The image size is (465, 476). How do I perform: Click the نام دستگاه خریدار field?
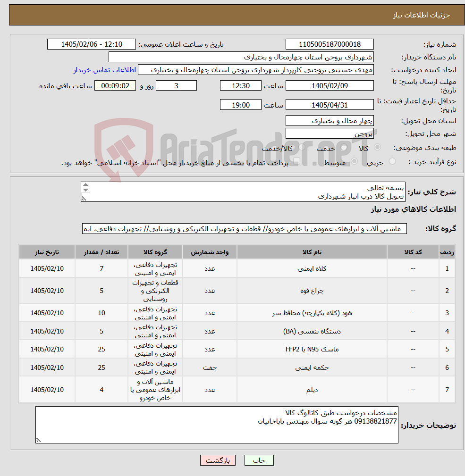click(241, 57)
